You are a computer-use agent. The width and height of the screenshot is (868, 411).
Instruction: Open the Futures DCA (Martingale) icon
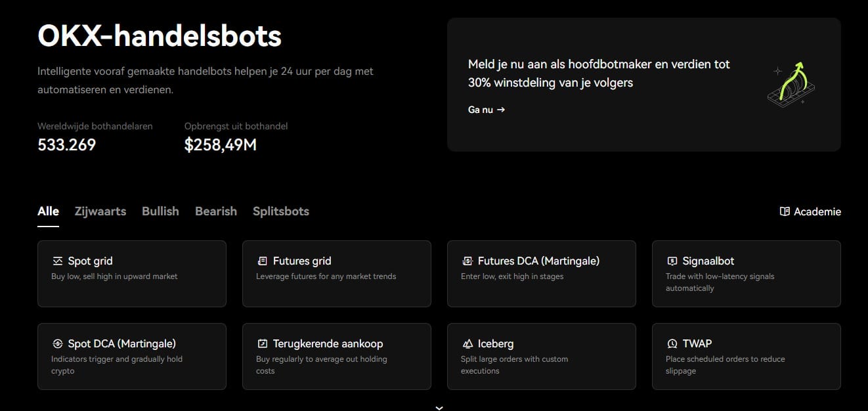point(467,261)
